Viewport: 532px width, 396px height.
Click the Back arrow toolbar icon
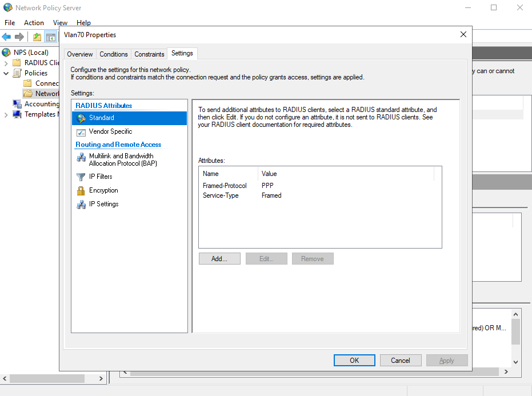6,37
